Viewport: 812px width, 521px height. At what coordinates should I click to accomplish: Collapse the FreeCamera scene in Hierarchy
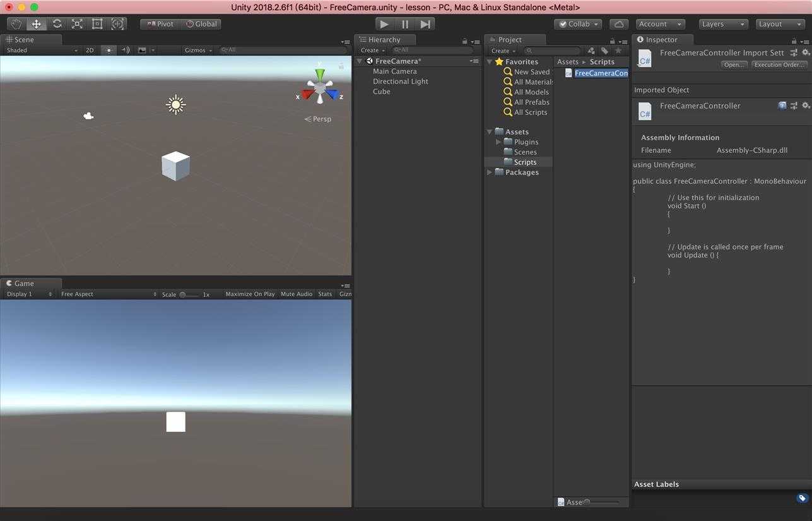tap(360, 61)
